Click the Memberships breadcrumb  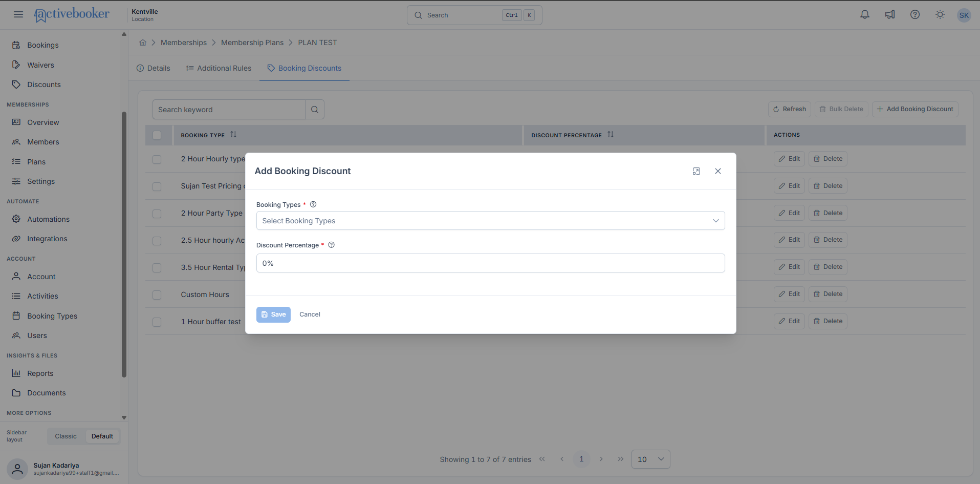(x=184, y=43)
